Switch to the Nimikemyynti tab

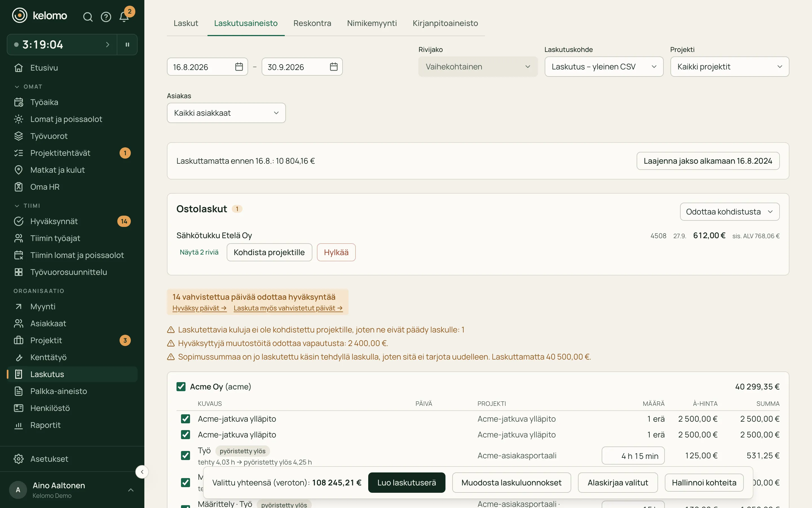pyautogui.click(x=372, y=23)
